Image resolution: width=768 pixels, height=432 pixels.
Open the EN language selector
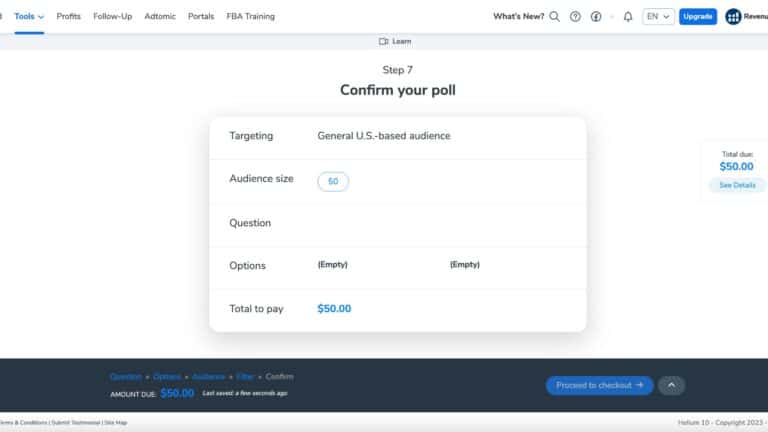click(658, 17)
